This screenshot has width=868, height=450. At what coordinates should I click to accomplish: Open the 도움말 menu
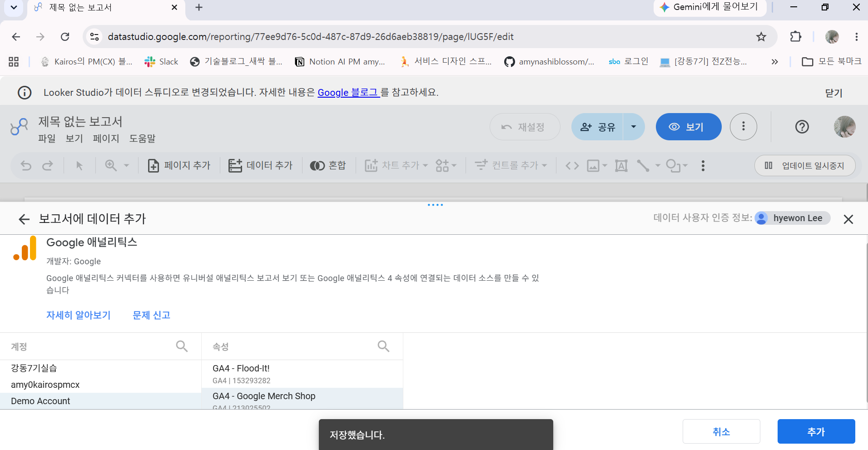(x=142, y=138)
